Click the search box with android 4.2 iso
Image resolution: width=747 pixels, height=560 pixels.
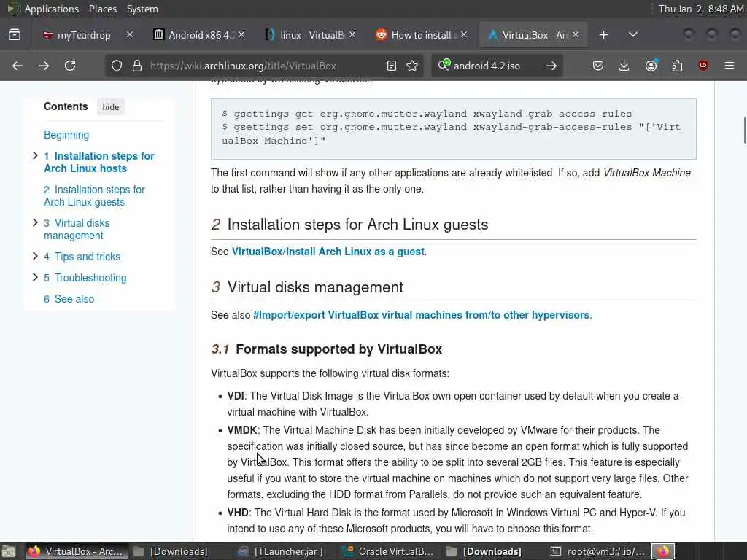click(495, 66)
